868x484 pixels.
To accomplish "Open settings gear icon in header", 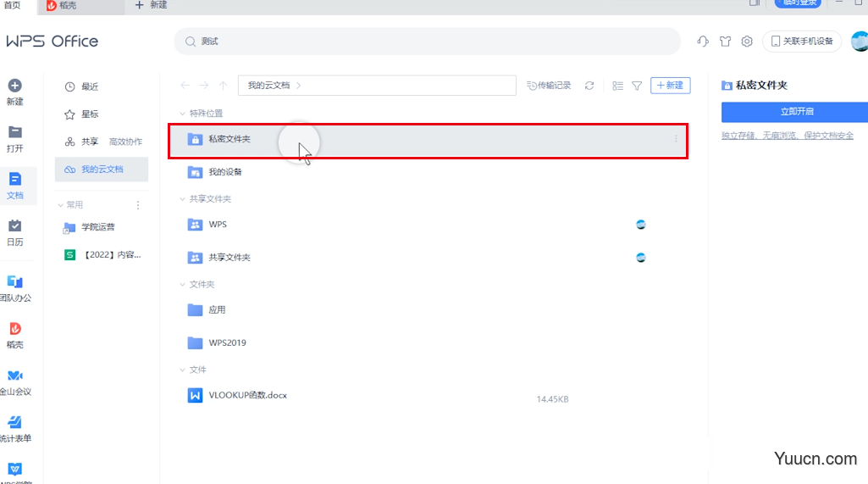I will click(x=747, y=41).
